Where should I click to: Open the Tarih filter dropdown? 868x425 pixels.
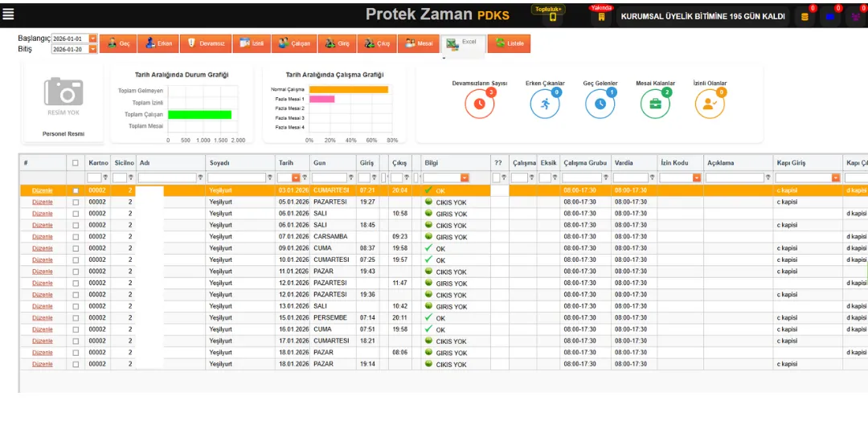tap(296, 178)
